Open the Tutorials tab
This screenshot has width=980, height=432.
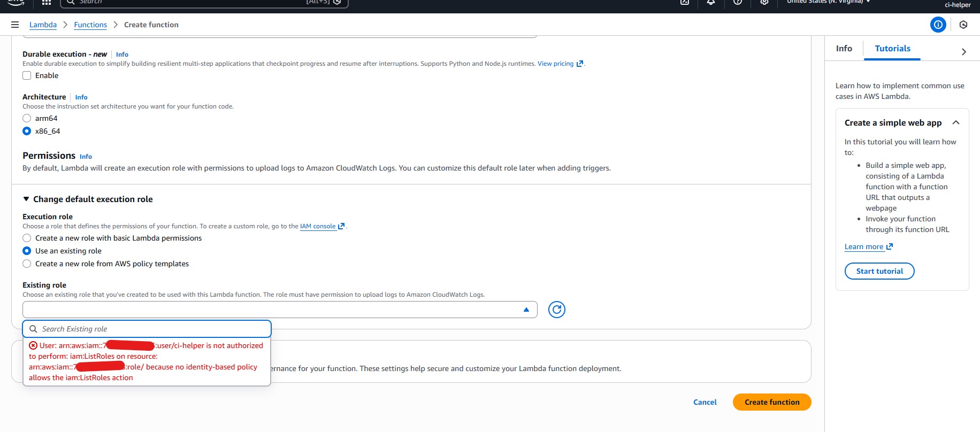click(892, 49)
